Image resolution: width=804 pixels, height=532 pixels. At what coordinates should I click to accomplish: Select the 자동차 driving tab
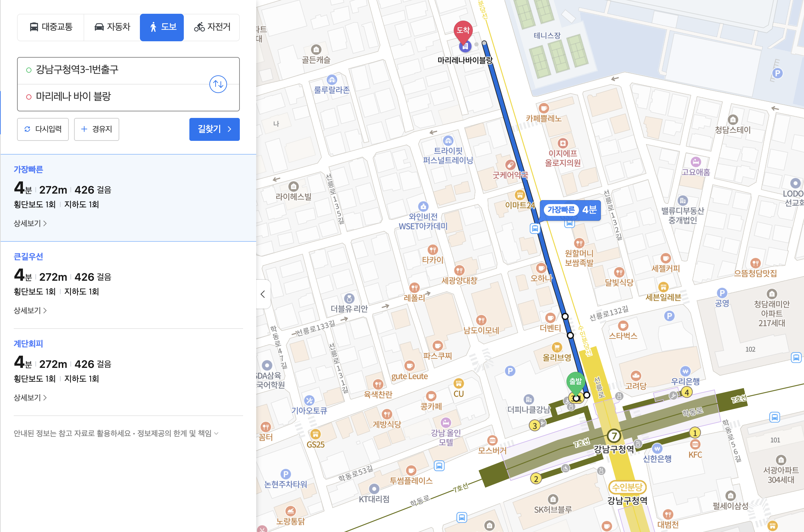(112, 27)
